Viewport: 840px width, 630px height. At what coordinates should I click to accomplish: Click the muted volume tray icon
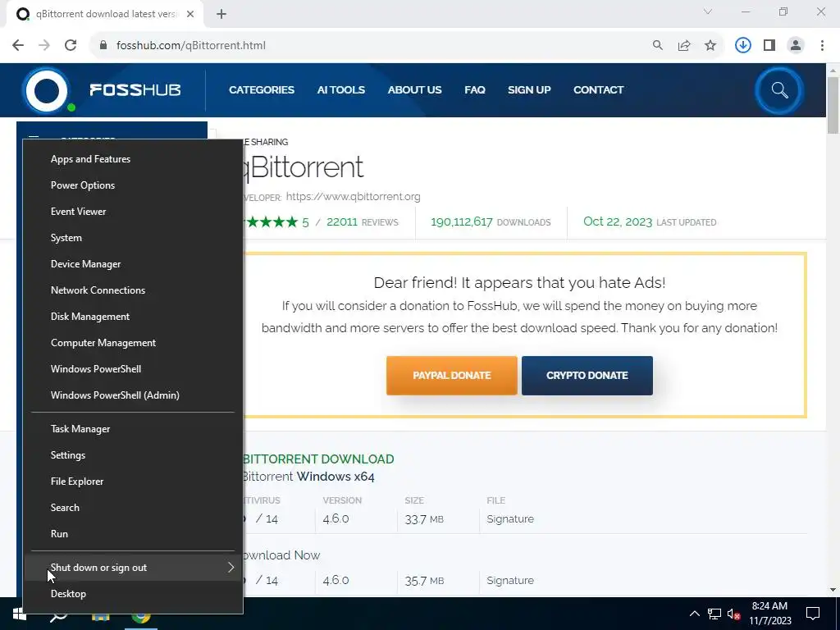coord(733,614)
